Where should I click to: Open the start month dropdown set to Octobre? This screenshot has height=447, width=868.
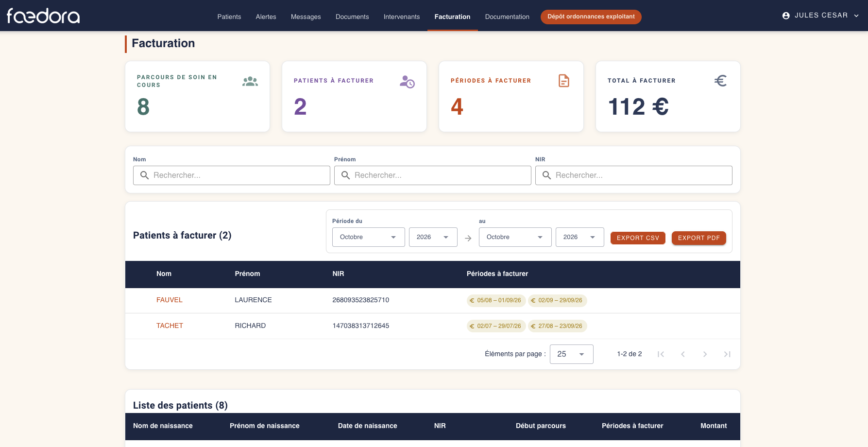[369, 237]
